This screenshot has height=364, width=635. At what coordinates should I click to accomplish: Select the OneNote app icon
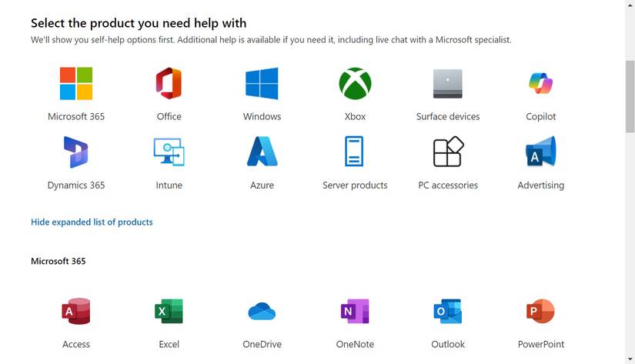[355, 311]
